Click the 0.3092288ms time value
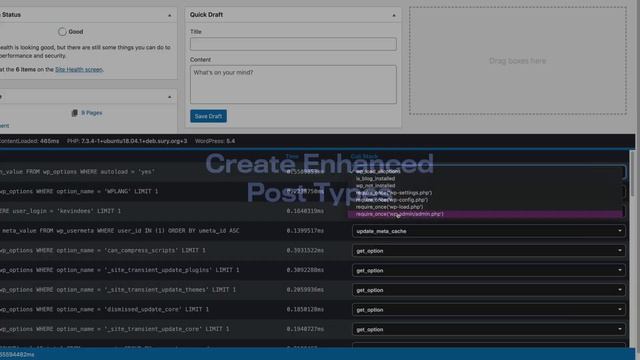Screen dimensions: 640x360 click(x=305, y=270)
